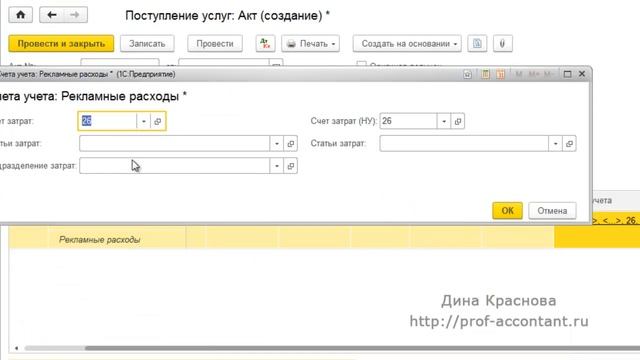
Task: Click the M+ memory button in title bar
Action: [533, 74]
